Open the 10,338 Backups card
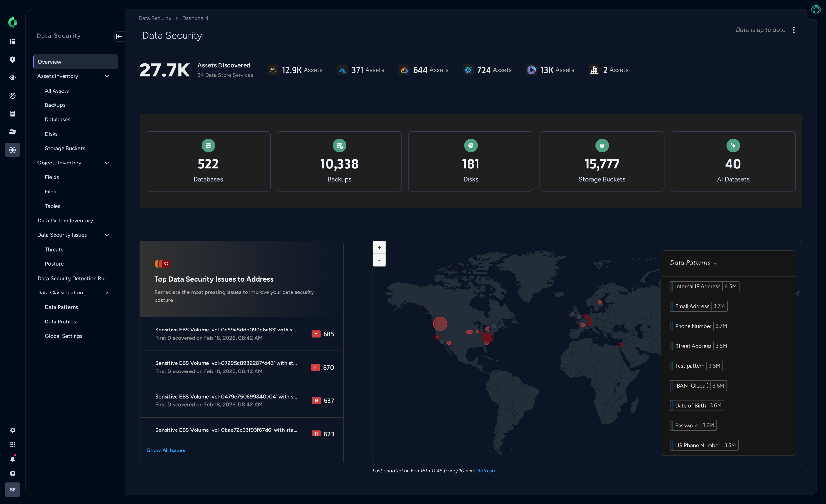 [339, 161]
